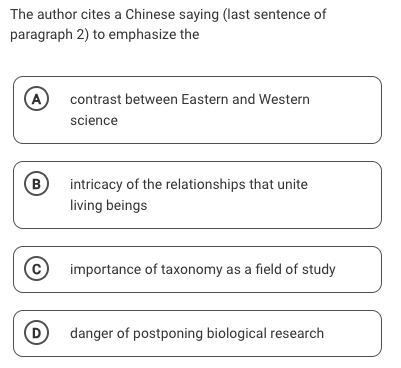Choose answer 'contrast between Eastern and Western science'
Viewport: 401px width, 368px height.
(x=197, y=110)
